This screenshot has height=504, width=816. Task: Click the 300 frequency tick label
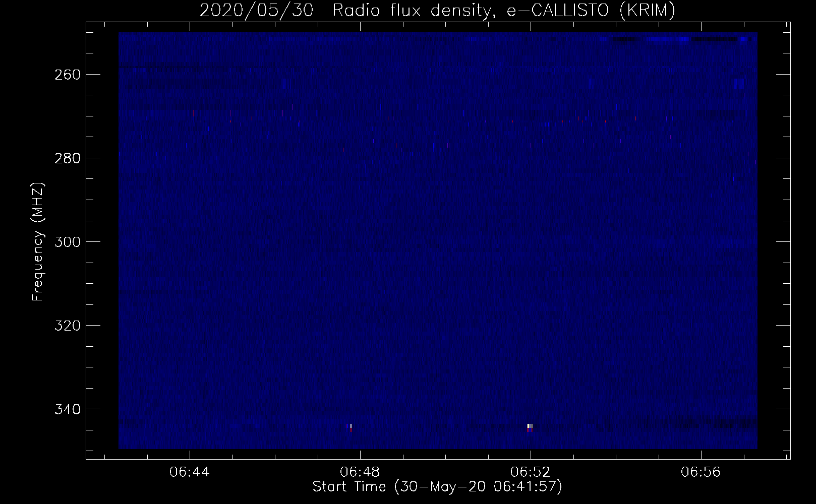67,242
